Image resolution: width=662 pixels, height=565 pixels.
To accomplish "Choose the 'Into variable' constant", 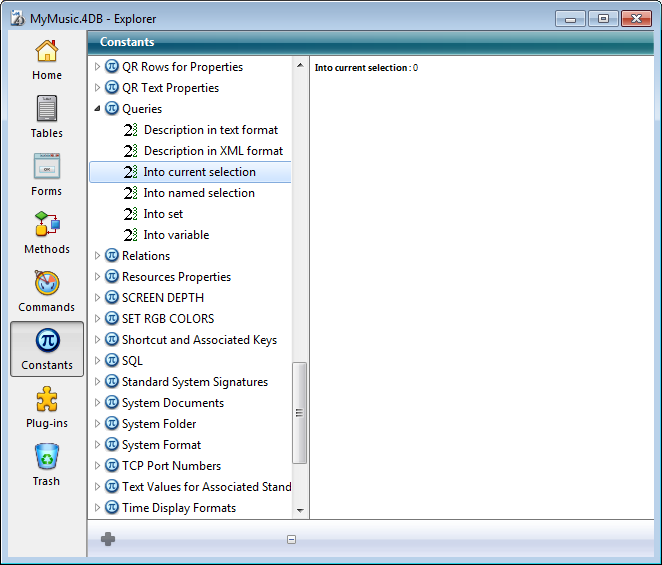I will click(176, 235).
